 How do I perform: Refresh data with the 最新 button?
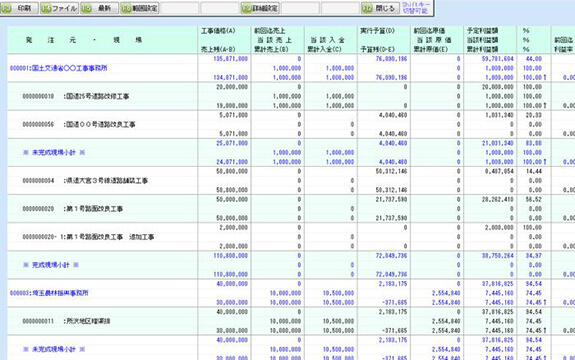point(99,8)
